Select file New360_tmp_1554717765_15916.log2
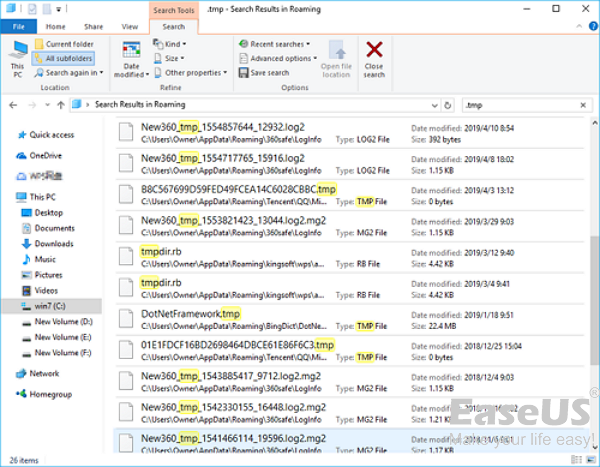The width and height of the screenshot is (600, 467). pyautogui.click(x=350, y=164)
